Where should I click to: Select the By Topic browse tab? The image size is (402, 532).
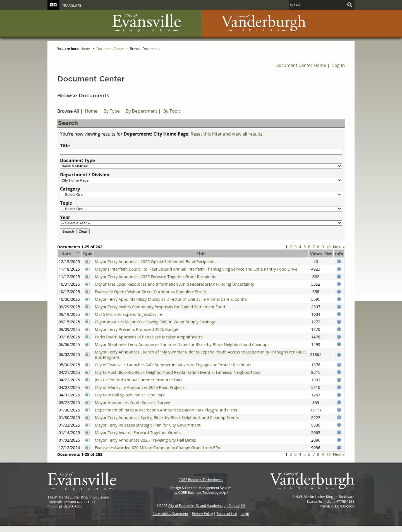pos(172,111)
